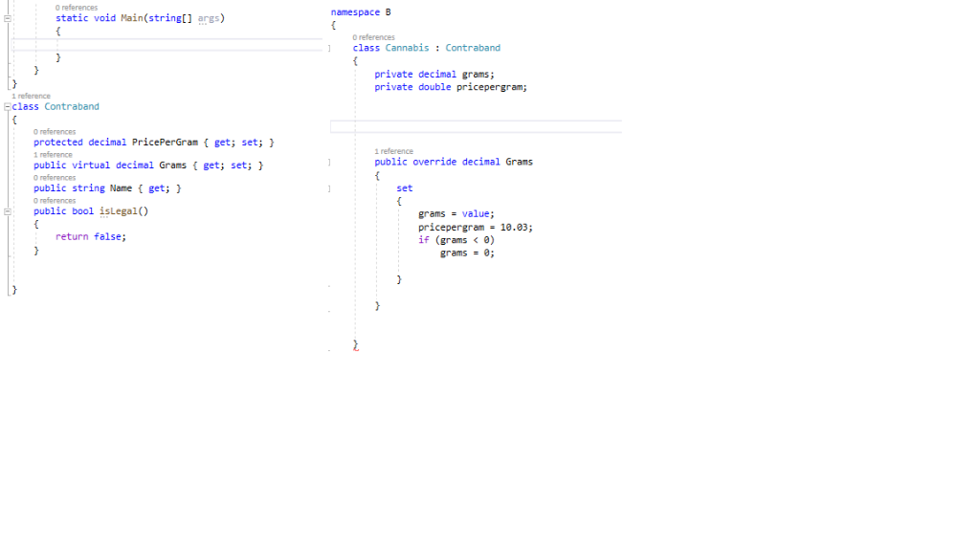The image size is (980, 551).
Task: Click the grayed 'args' parameter
Action: point(209,18)
